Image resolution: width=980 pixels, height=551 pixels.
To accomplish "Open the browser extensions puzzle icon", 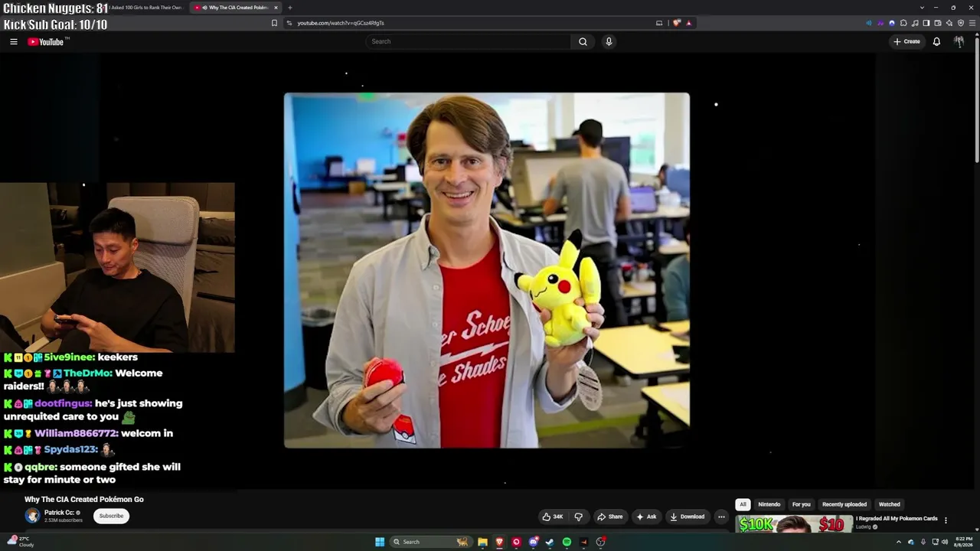I will pos(903,23).
